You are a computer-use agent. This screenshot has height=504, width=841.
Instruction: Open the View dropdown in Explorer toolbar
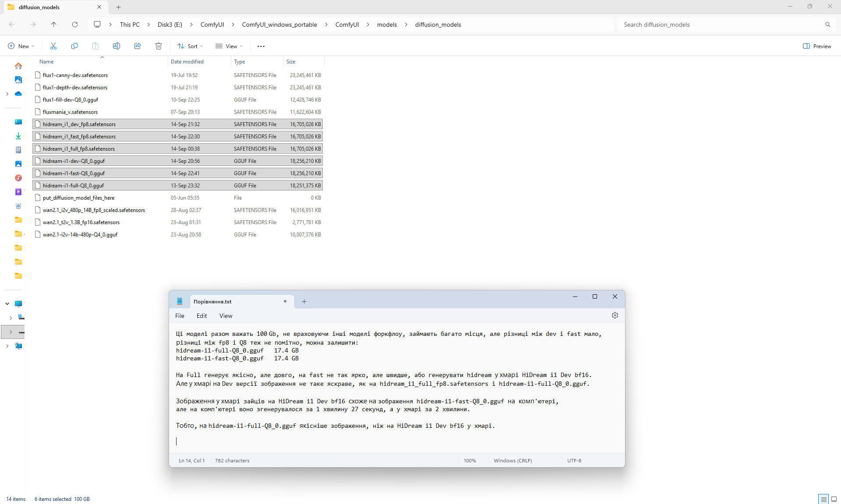[x=229, y=46]
